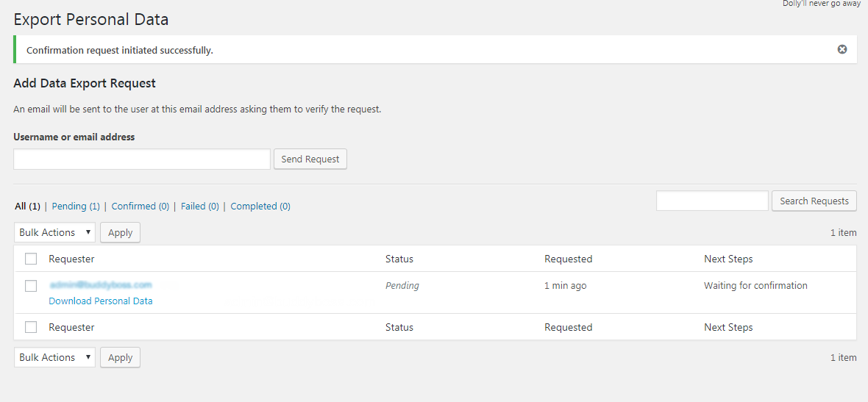
Task: Focus the Username or email address field
Action: [142, 159]
